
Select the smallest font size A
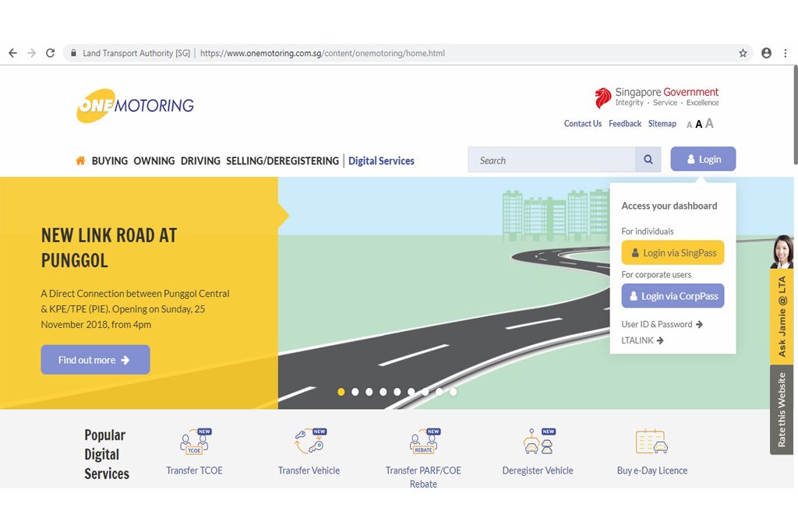point(689,125)
